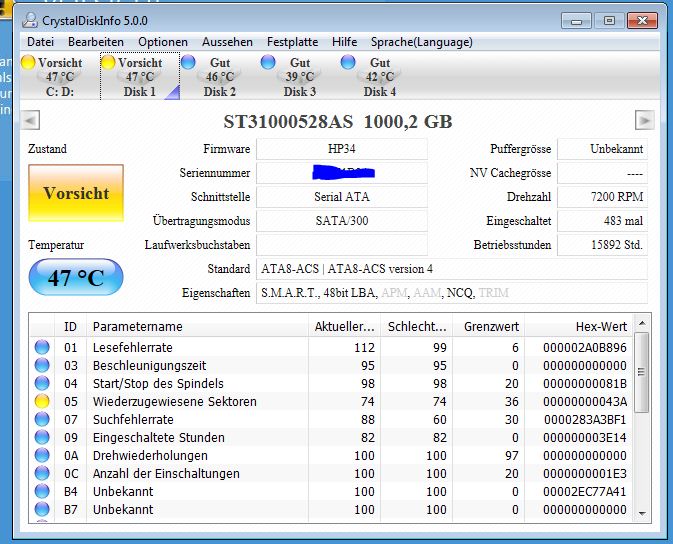
Task: Go to previous disk with left arrow
Action: (30, 120)
